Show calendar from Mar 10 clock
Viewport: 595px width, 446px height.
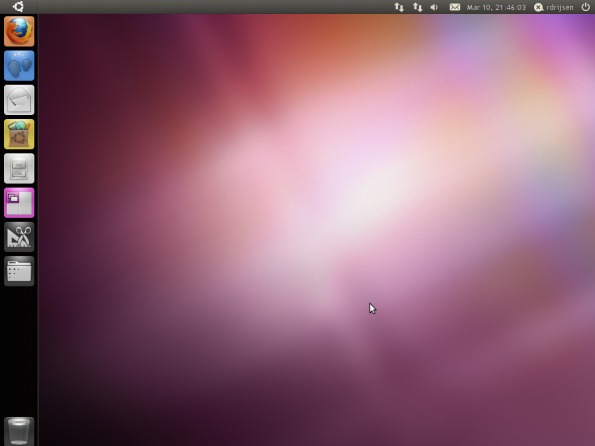tap(496, 7)
